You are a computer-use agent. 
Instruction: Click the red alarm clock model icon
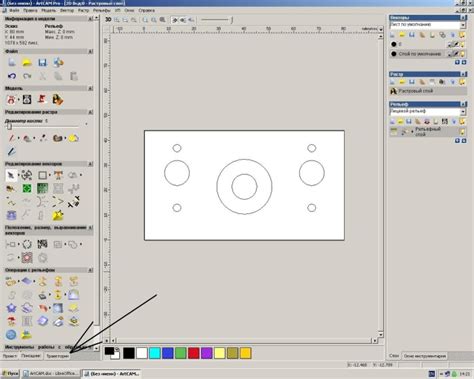(11, 99)
